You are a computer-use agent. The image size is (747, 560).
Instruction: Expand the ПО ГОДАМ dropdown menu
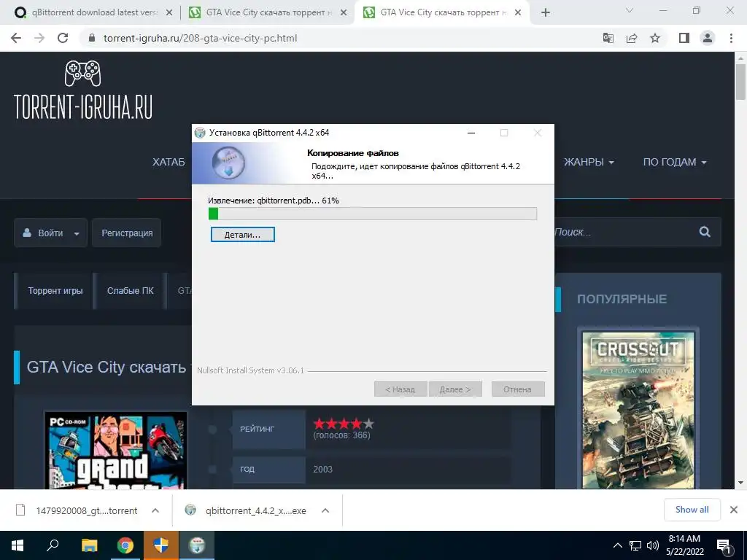675,162
